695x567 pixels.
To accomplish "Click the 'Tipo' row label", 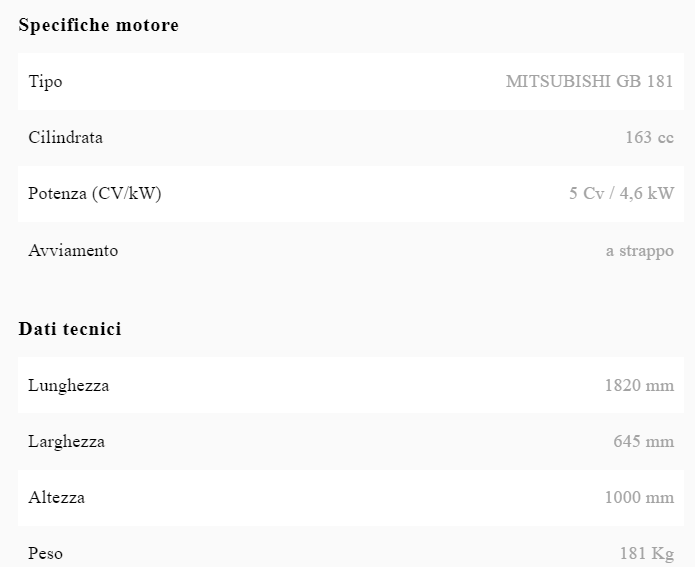I will point(45,81).
